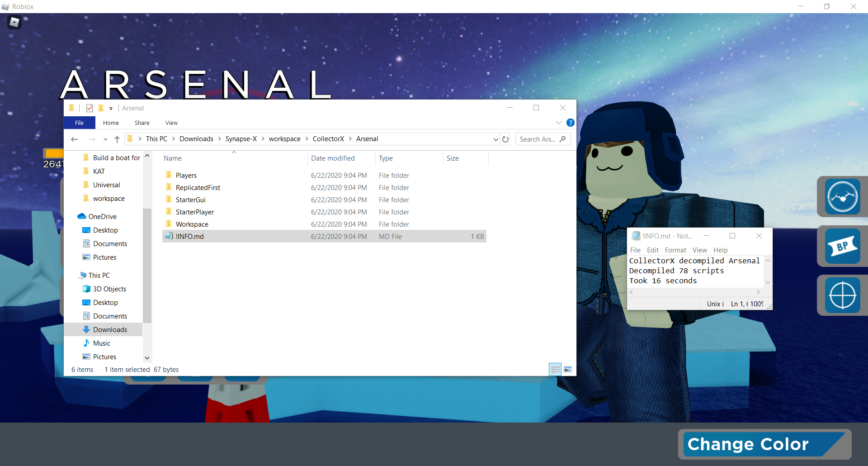Select the !INFO.md file

coord(324,236)
